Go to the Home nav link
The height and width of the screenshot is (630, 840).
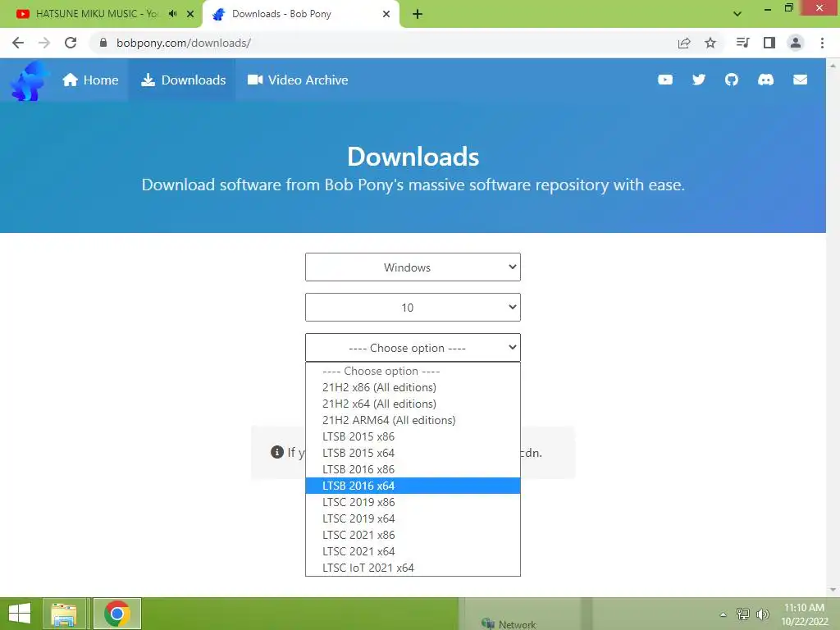coord(90,80)
